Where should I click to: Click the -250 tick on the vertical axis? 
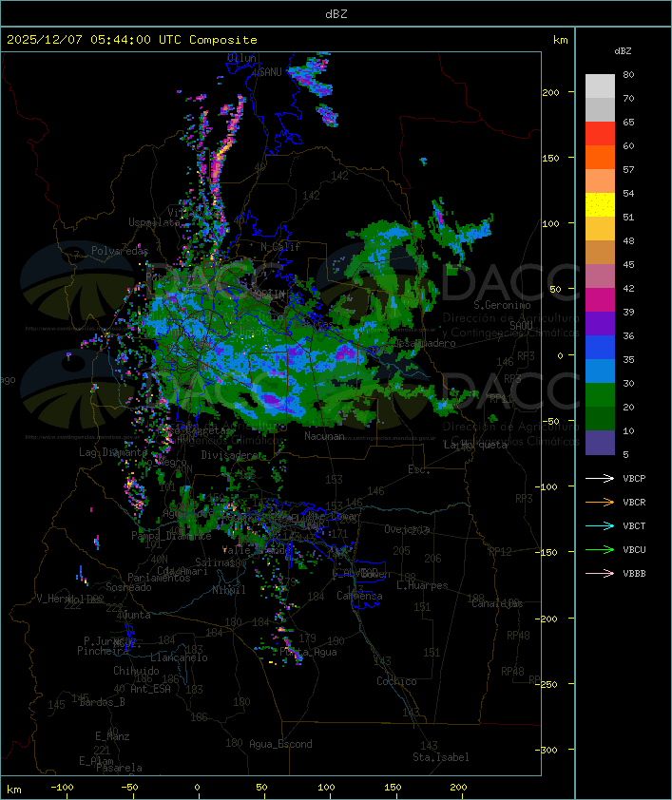point(548,684)
